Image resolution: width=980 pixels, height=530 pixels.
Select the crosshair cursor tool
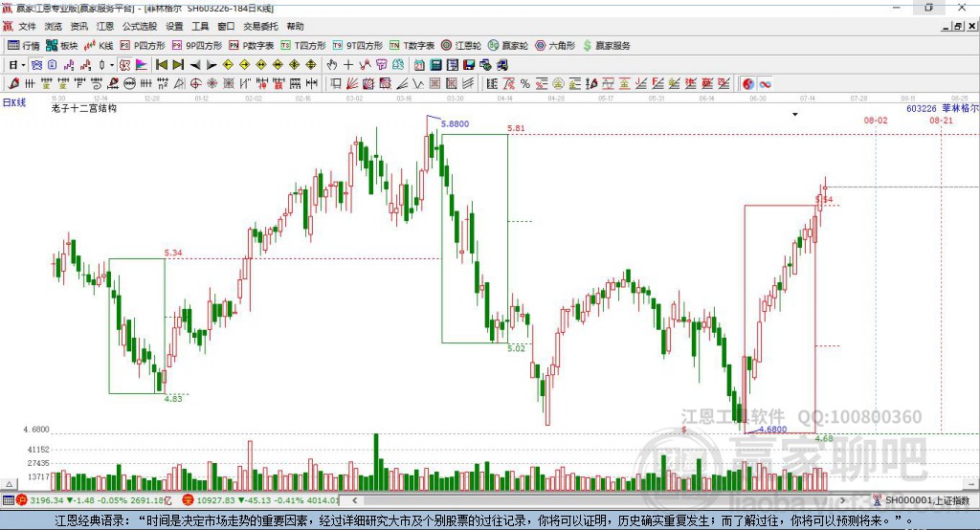click(x=348, y=65)
